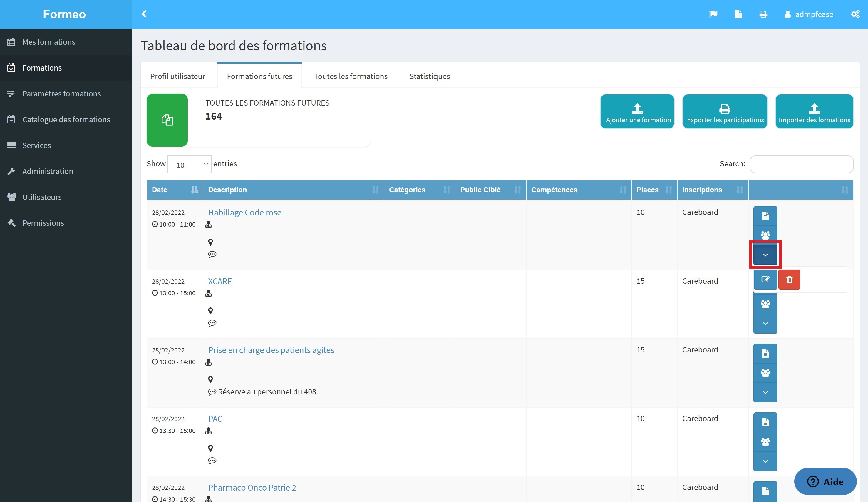Sort table by Description column
The width and height of the screenshot is (868, 502).
[x=293, y=190]
